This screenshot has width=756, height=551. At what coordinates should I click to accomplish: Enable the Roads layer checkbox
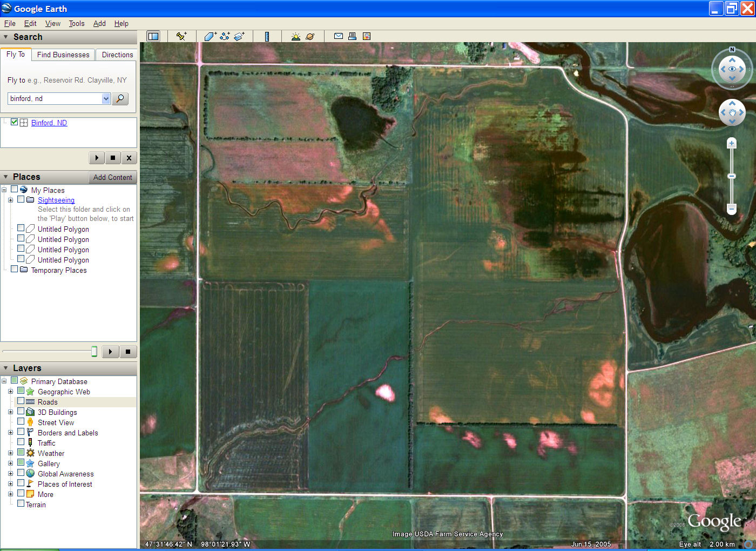coord(21,401)
